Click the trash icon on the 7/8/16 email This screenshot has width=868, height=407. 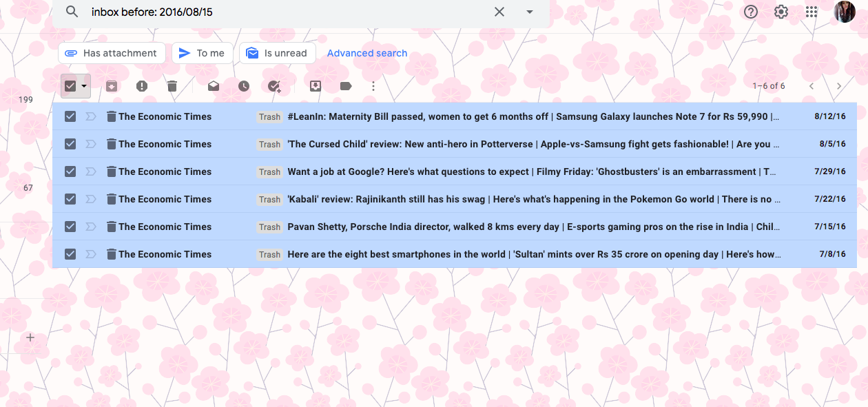click(111, 254)
